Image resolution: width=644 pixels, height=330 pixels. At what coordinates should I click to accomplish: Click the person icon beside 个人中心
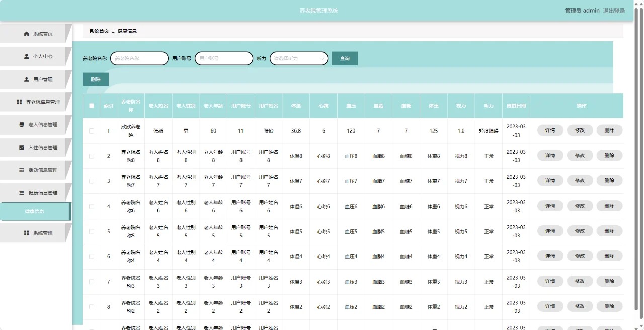click(x=27, y=56)
